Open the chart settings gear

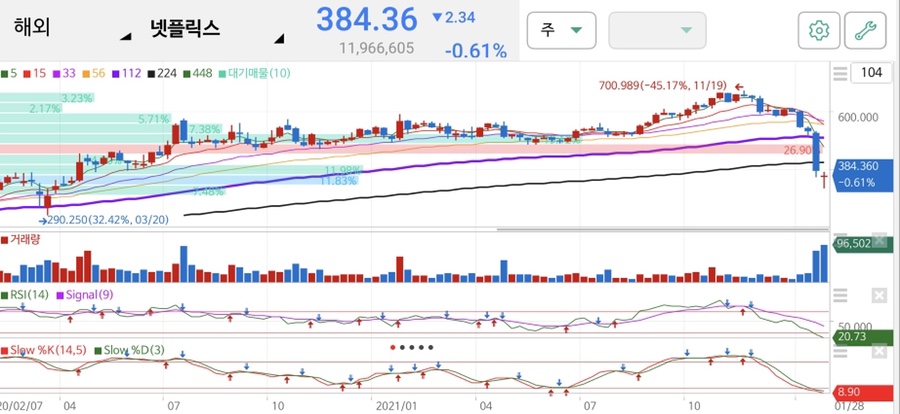pos(819,30)
